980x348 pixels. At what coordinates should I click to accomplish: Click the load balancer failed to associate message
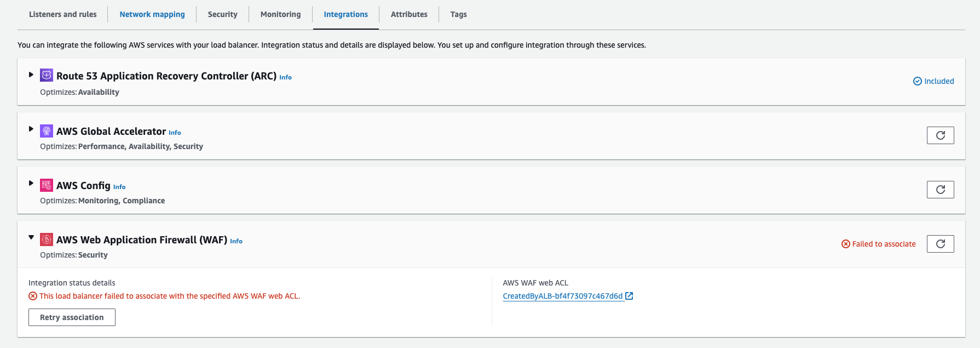(170, 296)
